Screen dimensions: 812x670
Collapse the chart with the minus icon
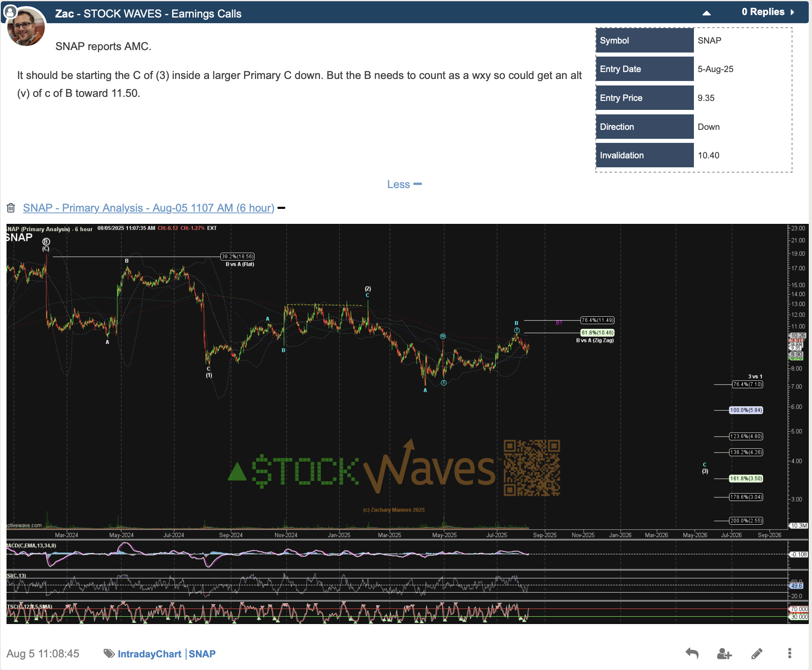pos(281,208)
